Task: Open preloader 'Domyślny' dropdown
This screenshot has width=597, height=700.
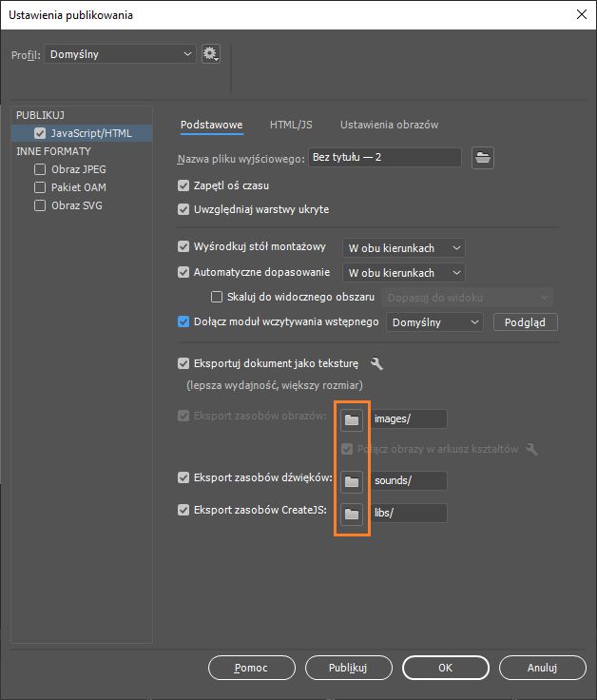Action: pyautogui.click(x=436, y=322)
